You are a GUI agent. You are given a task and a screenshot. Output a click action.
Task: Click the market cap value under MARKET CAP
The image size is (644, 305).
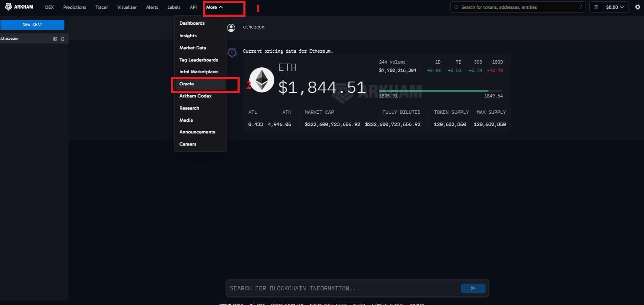tap(332, 124)
